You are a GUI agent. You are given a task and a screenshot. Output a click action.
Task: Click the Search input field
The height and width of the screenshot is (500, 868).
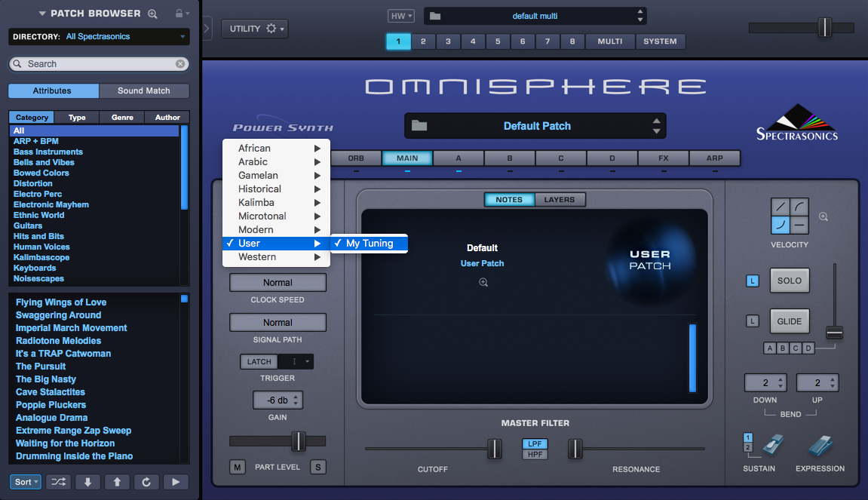[x=99, y=63]
